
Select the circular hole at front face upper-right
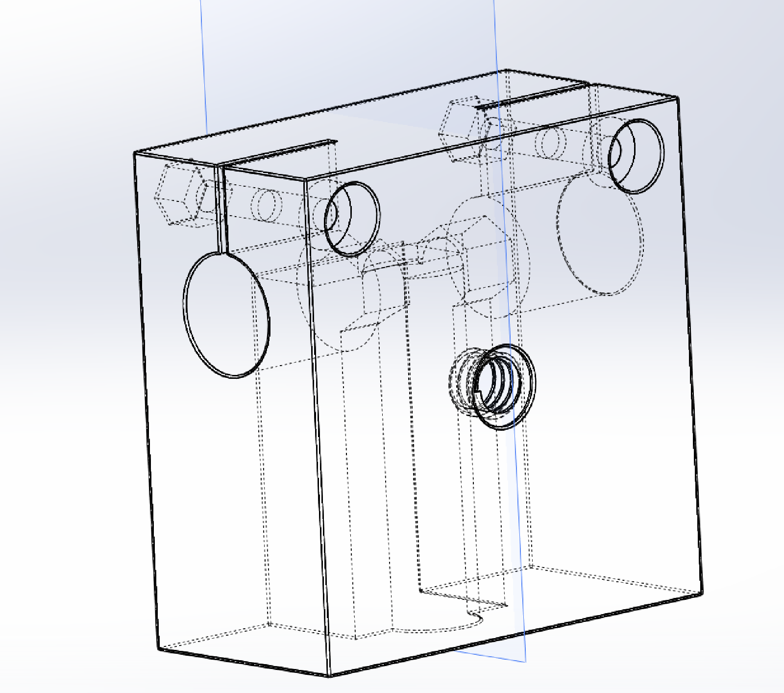(636, 156)
